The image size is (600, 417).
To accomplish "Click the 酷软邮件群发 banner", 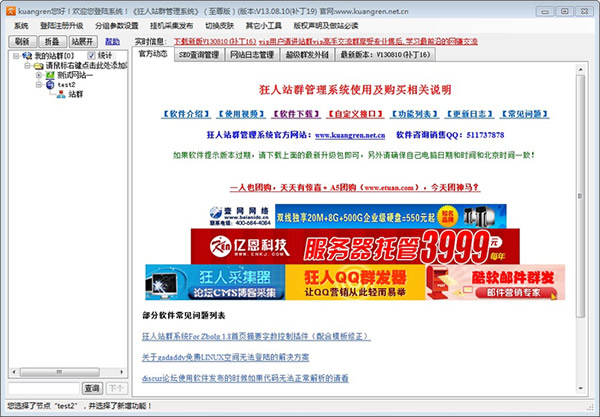I will (x=495, y=282).
